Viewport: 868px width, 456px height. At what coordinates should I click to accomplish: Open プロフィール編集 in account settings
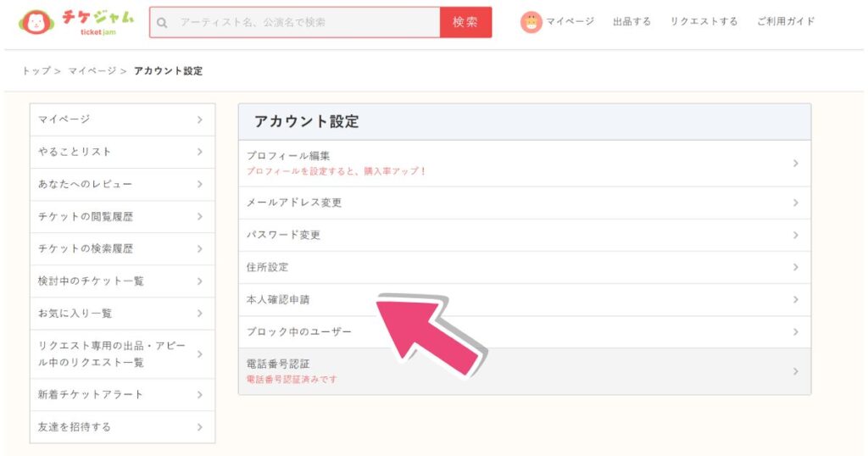525,164
